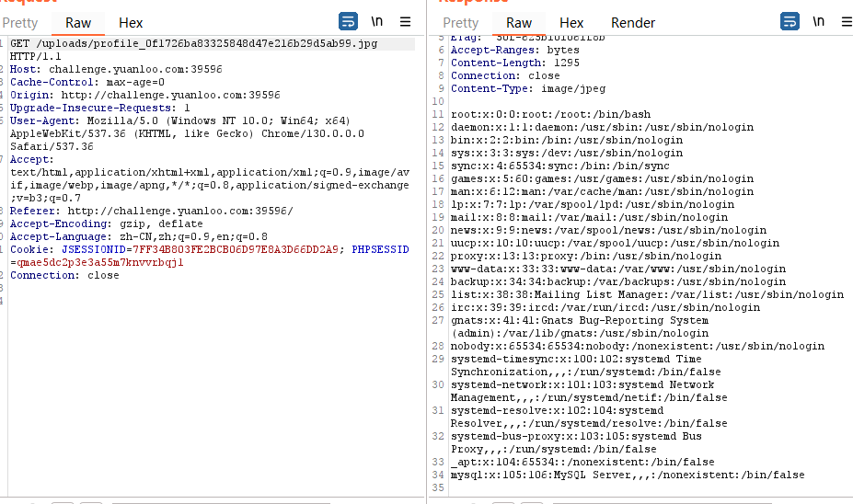
Task: Toggle line wrap icon in Response pane
Action: point(790,22)
